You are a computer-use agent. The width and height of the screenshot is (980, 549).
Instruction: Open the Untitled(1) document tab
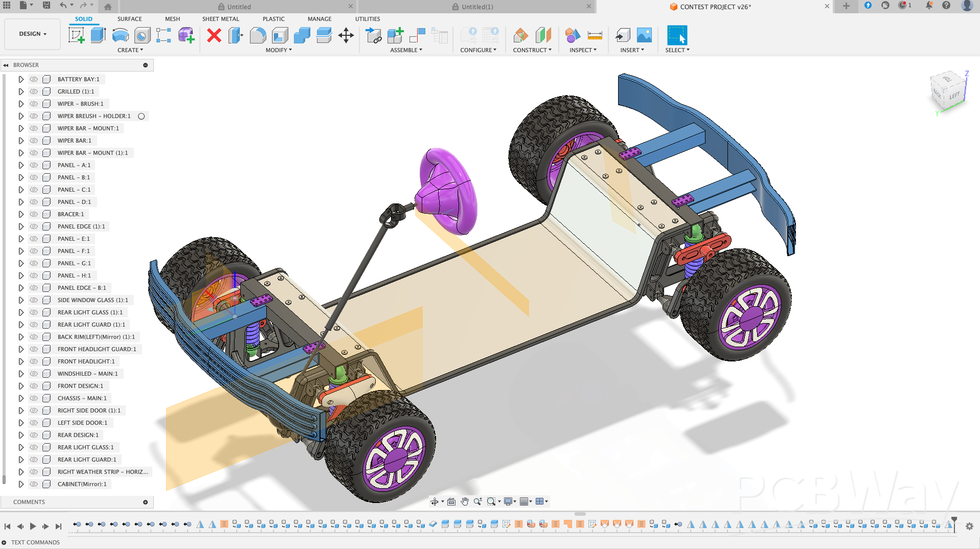click(476, 7)
